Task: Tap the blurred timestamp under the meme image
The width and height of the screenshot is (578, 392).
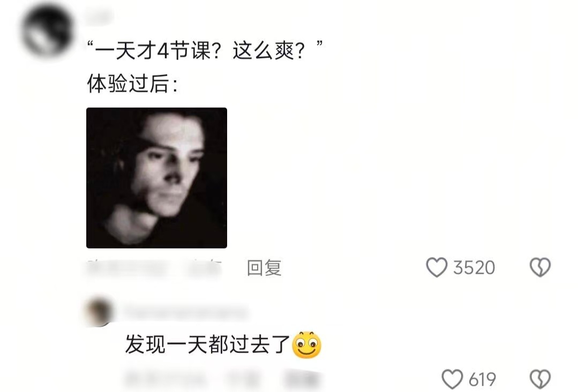Action: pyautogui.click(x=129, y=267)
